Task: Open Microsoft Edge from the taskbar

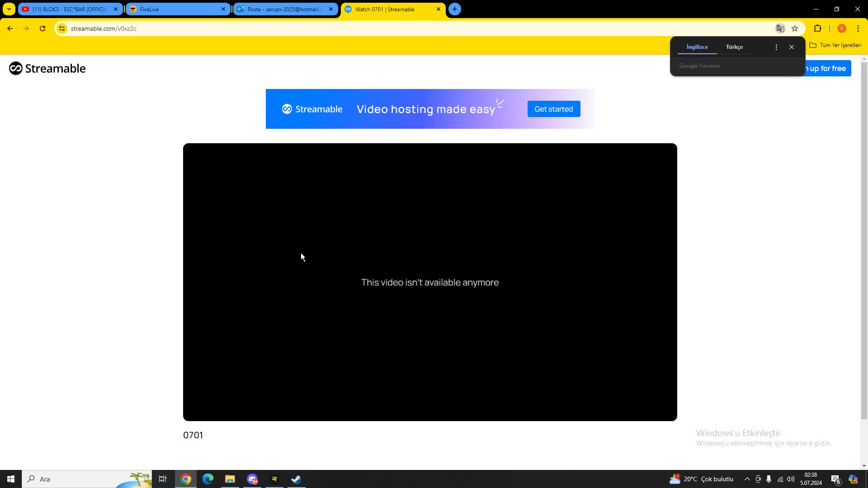Action: [x=208, y=479]
